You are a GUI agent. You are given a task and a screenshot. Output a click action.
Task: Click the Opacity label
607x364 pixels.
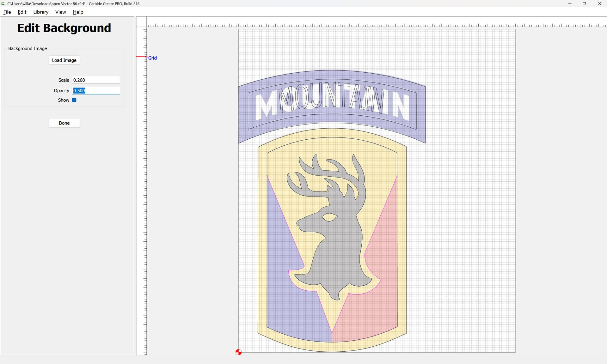[x=61, y=91]
